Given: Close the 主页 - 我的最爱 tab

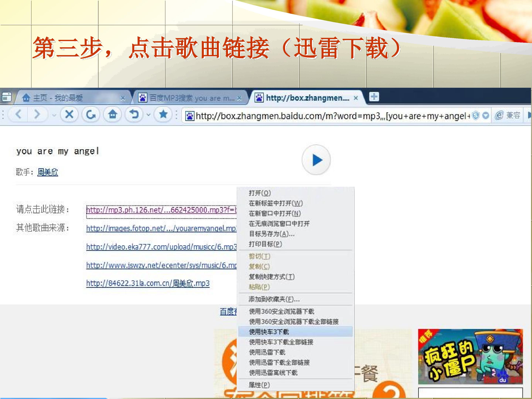Looking at the screenshot, I should 123,98.
